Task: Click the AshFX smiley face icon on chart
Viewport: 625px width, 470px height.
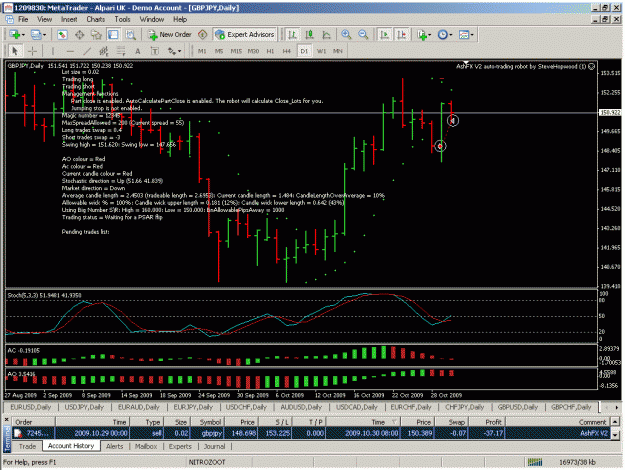Action: point(592,66)
